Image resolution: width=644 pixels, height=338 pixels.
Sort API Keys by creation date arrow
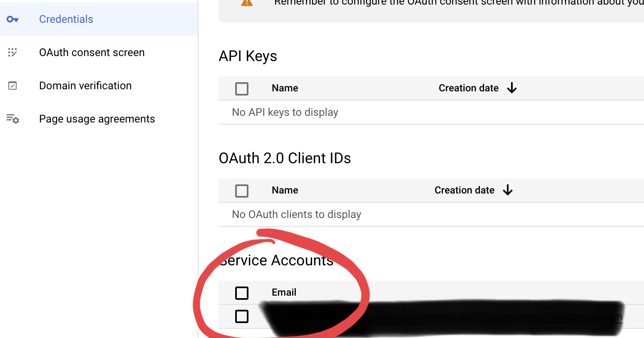512,88
